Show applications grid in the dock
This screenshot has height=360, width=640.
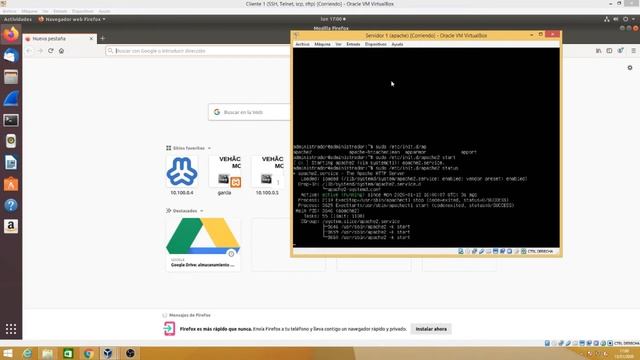tap(11, 329)
